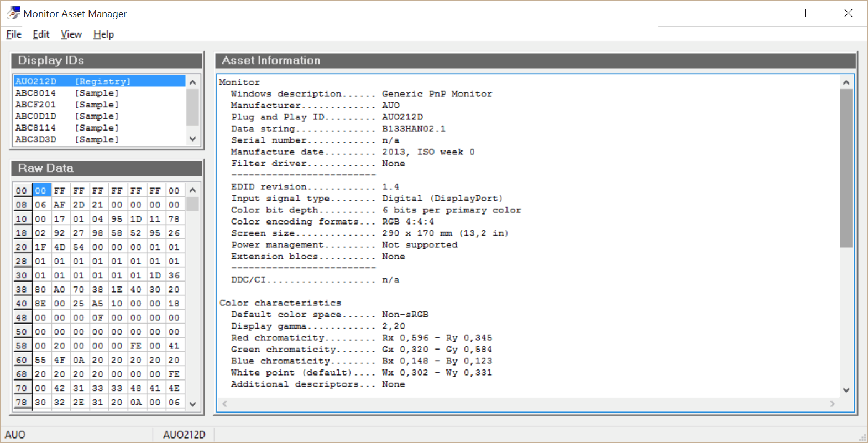Click the AUO212D status bar entry

click(184, 435)
